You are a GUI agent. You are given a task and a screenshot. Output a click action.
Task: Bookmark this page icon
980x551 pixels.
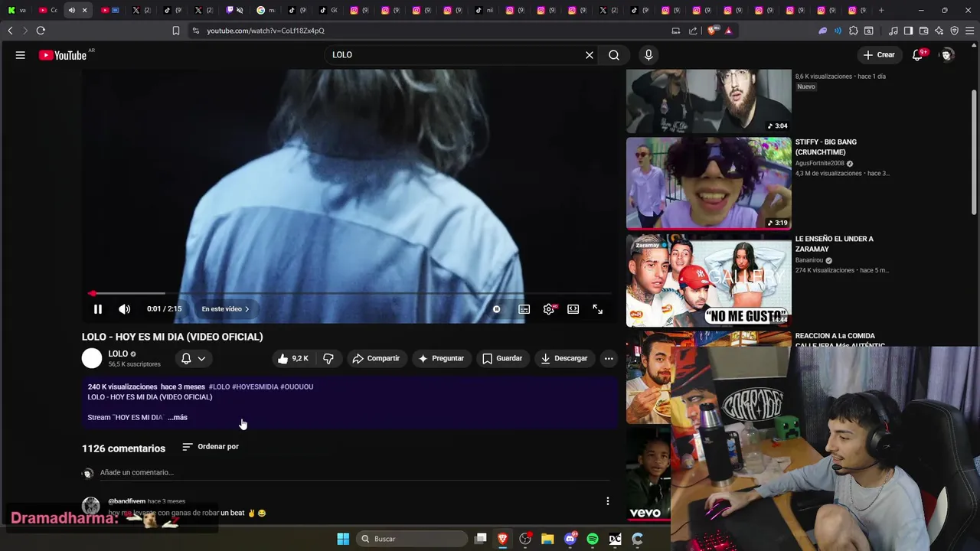(176, 31)
